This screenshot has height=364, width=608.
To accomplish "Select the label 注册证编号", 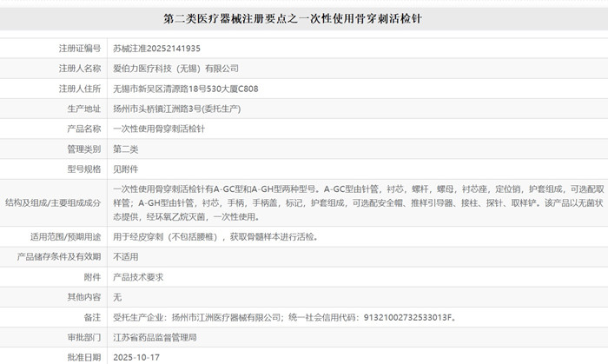I will (80, 49).
